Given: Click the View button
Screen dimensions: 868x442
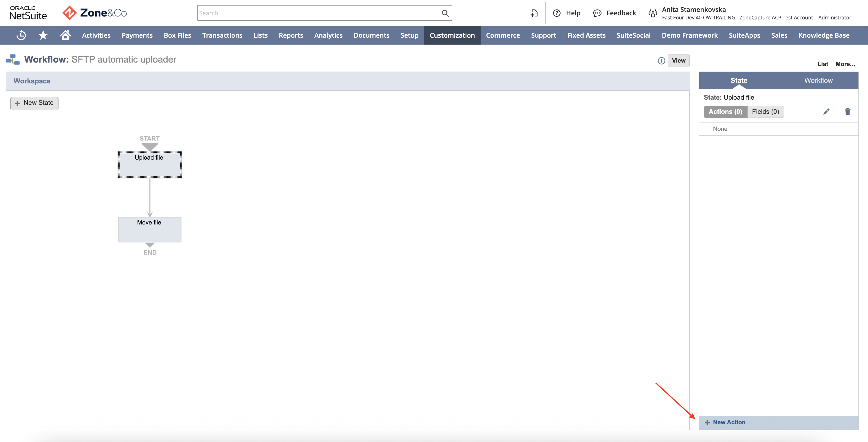Looking at the screenshot, I should [678, 61].
